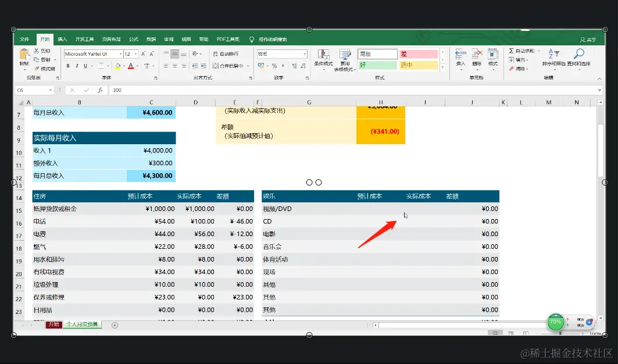Click the Delete cells (删除) icon
Screen dimensions: 618x364
[477, 55]
